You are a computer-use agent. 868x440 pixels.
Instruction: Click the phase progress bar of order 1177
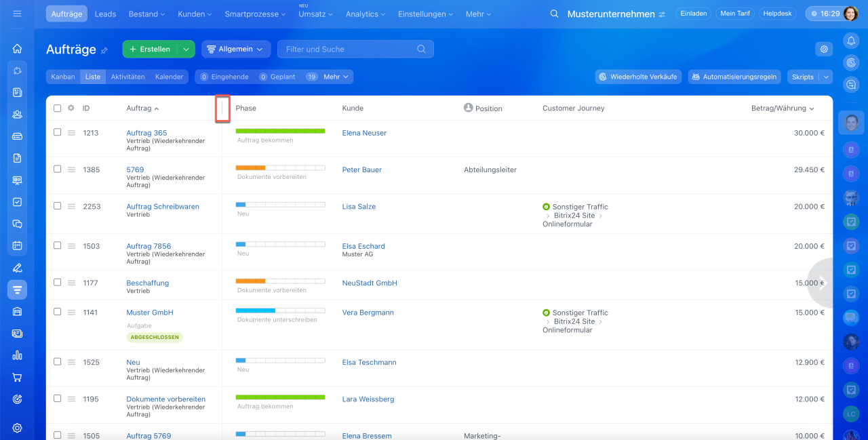coord(280,281)
